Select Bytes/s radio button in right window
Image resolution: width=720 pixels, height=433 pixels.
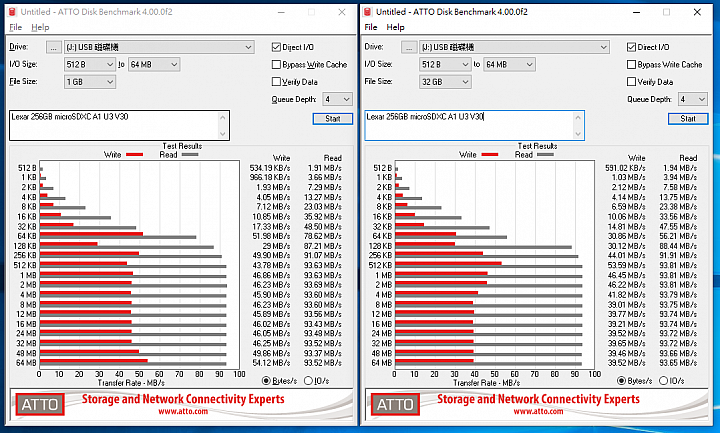pyautogui.click(x=621, y=381)
